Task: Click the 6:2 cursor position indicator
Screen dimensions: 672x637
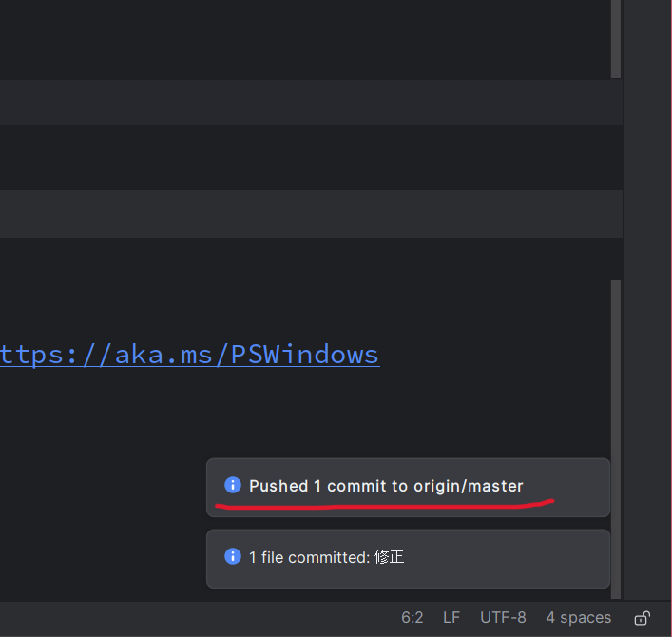Action: point(413,618)
